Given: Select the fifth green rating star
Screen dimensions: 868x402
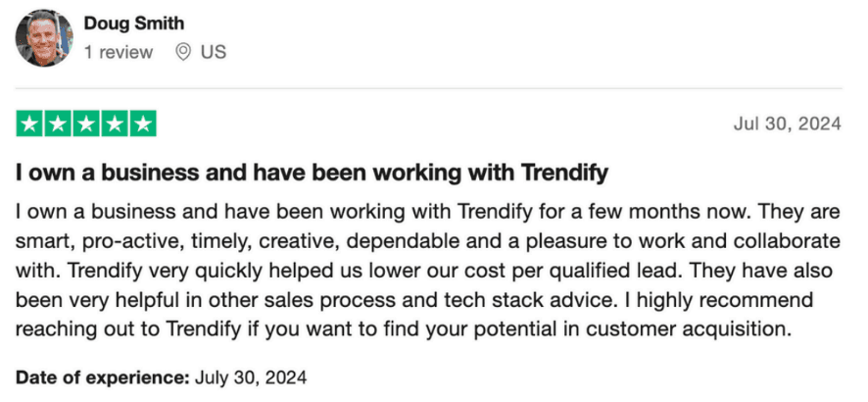Looking at the screenshot, I should (x=143, y=124).
